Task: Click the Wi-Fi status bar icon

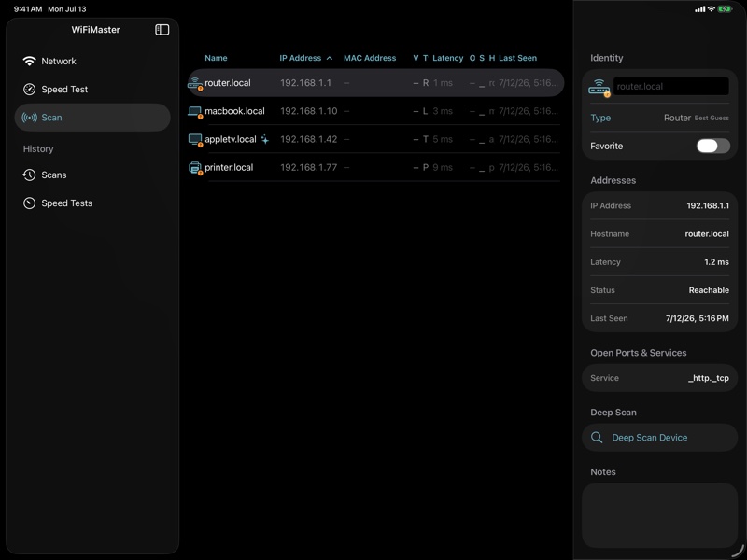Action: pos(712,9)
